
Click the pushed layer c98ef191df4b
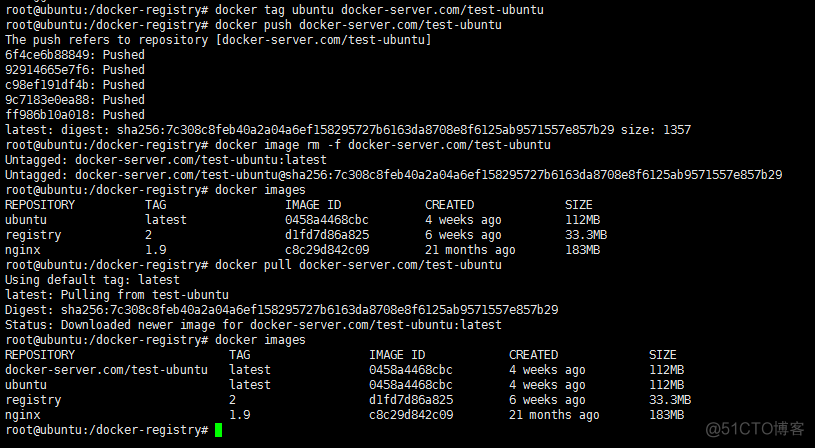pos(75,84)
